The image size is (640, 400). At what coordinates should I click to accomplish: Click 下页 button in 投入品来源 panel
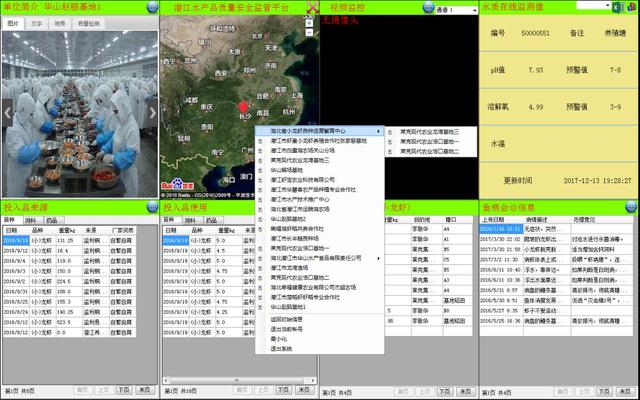(x=123, y=390)
